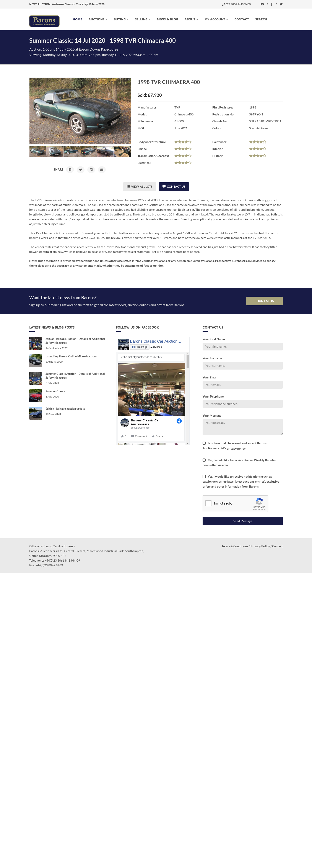
Task: Open the News & Blog page
Action: tap(167, 19)
